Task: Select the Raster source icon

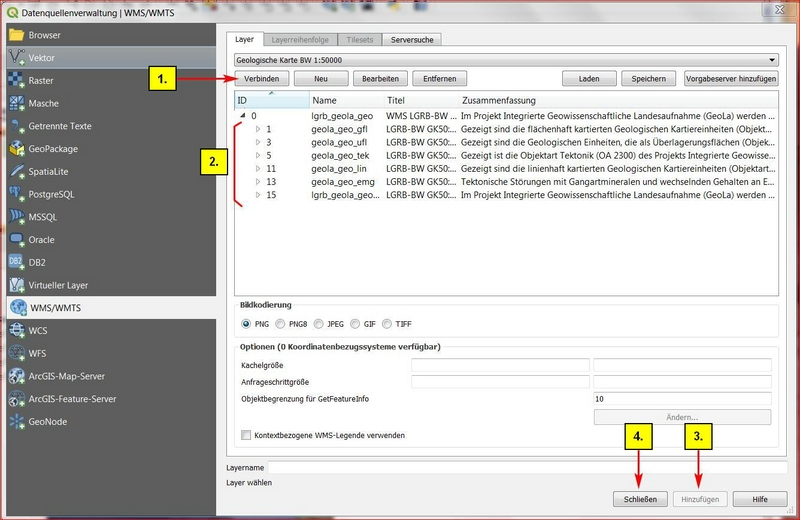Action: (x=16, y=81)
